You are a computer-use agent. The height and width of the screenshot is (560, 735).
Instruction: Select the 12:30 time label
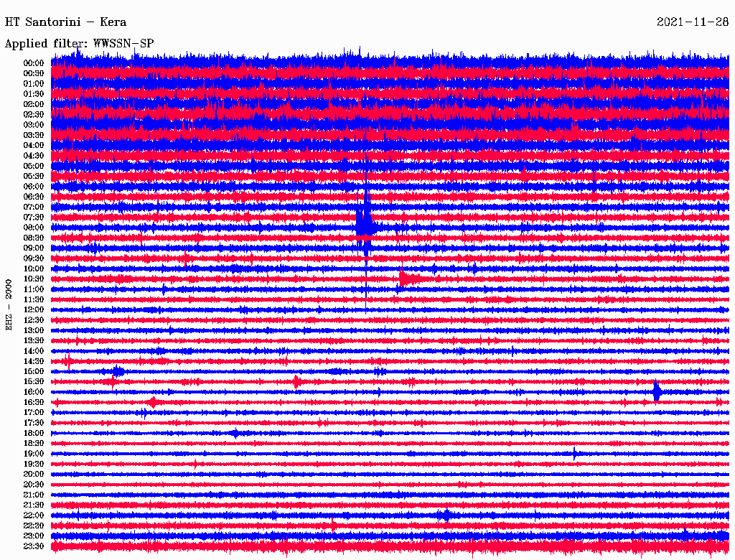click(x=34, y=320)
